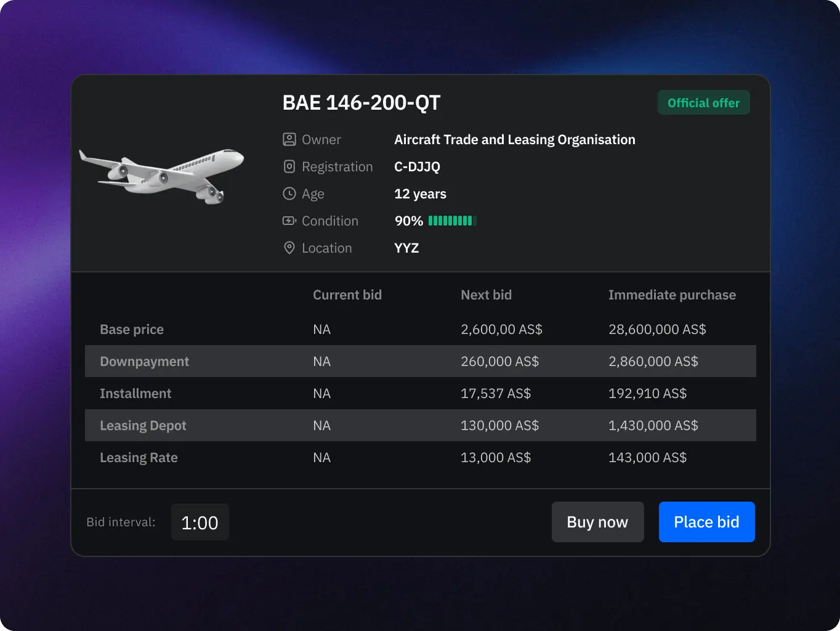Click the Installment next bid value
The width and height of the screenshot is (840, 631).
point(496,393)
